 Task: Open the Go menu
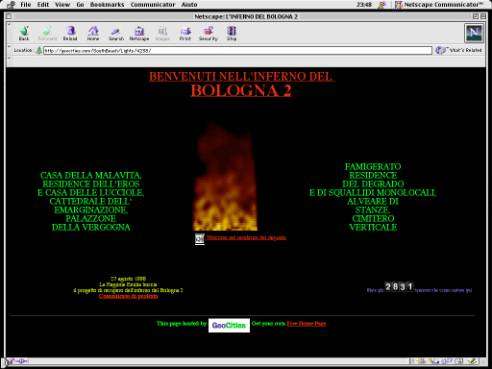click(x=80, y=5)
